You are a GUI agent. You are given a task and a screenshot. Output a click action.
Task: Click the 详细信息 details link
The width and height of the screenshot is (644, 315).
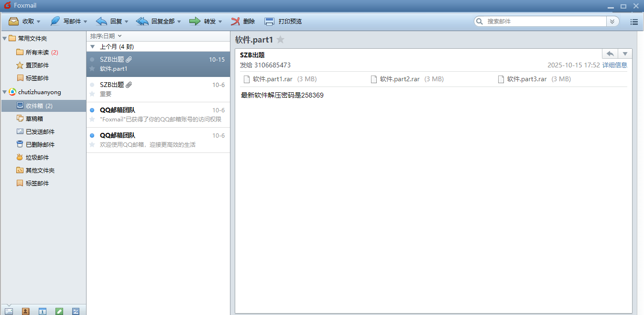point(614,65)
